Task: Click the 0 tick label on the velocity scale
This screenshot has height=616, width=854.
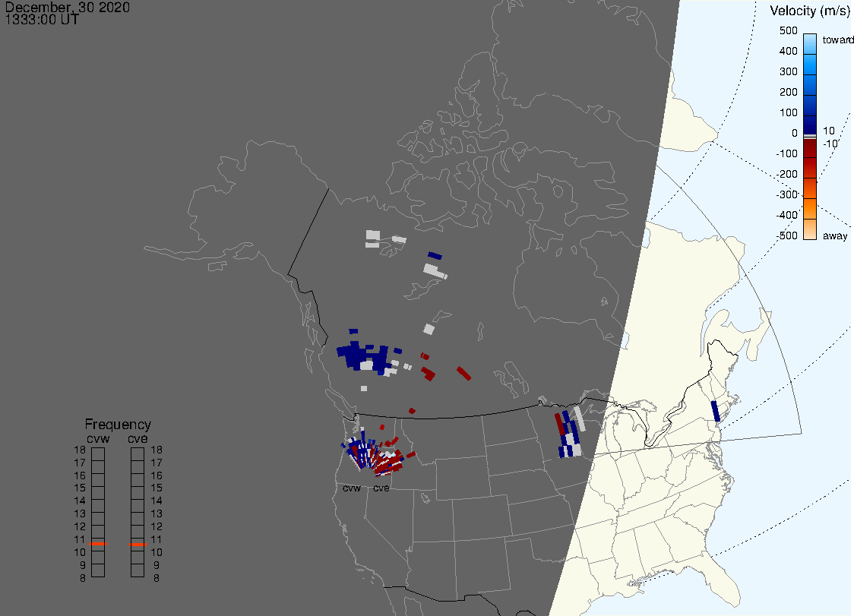Action: (795, 134)
